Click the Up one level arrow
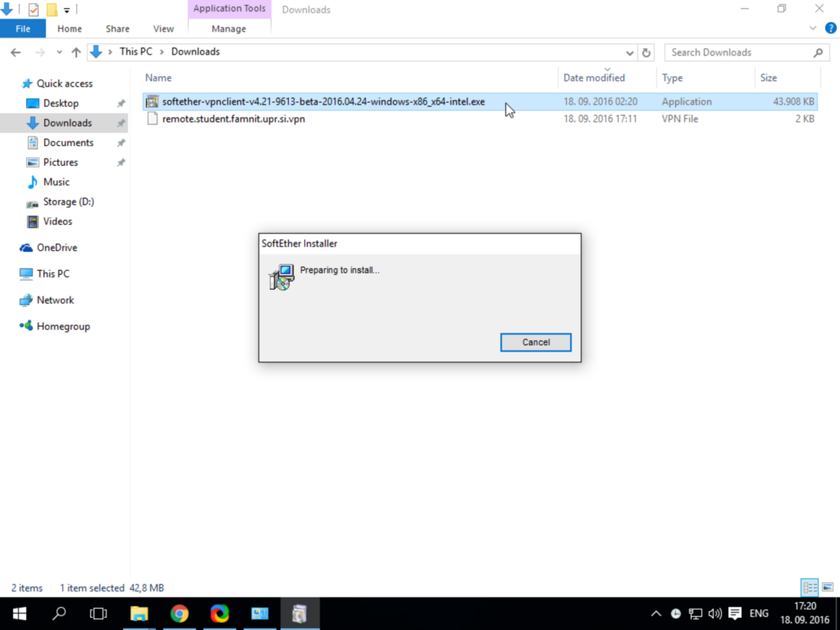 pos(76,52)
